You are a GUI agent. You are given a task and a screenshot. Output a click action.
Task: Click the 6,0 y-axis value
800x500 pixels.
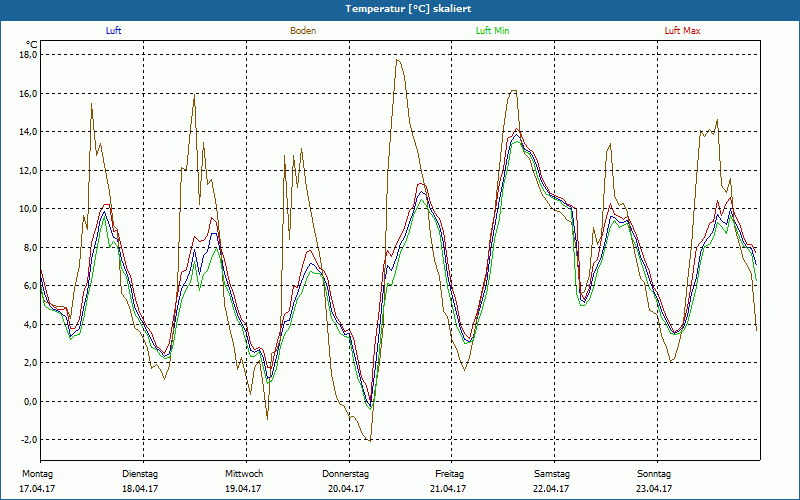pos(30,286)
